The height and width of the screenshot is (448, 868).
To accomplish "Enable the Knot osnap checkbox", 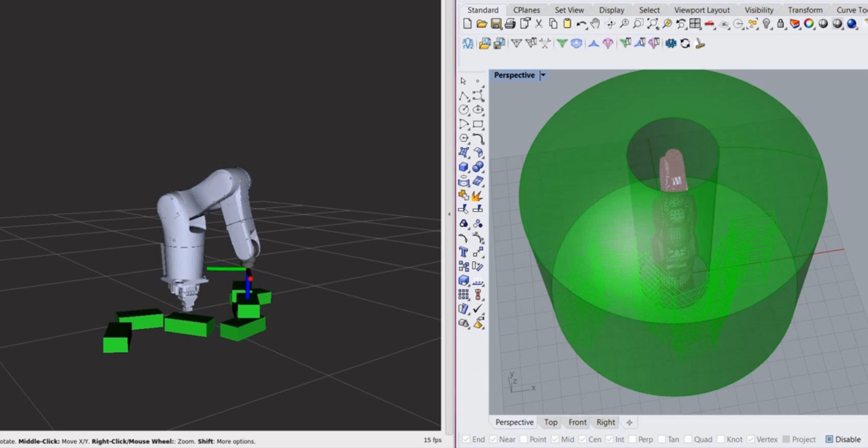I will click(x=720, y=439).
